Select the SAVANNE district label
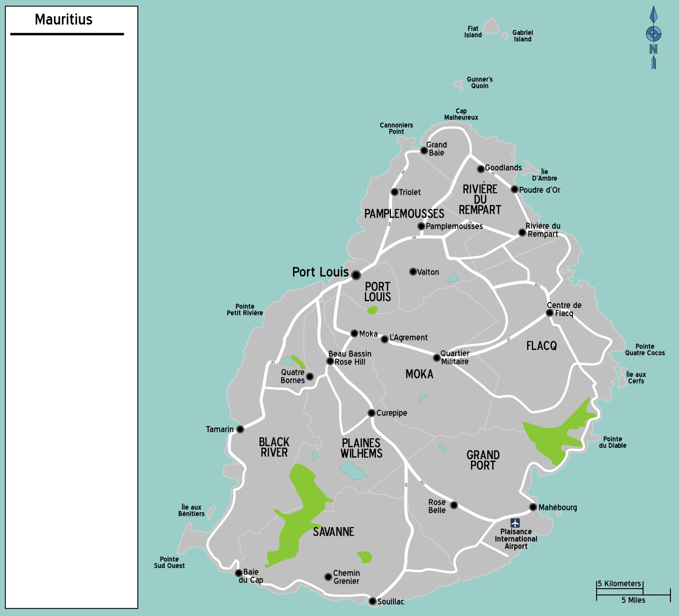The height and width of the screenshot is (616, 679). point(334,532)
